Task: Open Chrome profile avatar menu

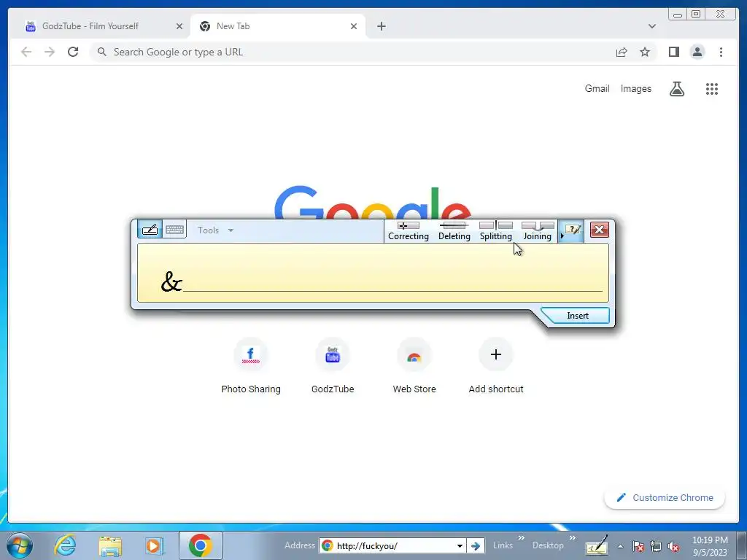Action: click(697, 52)
